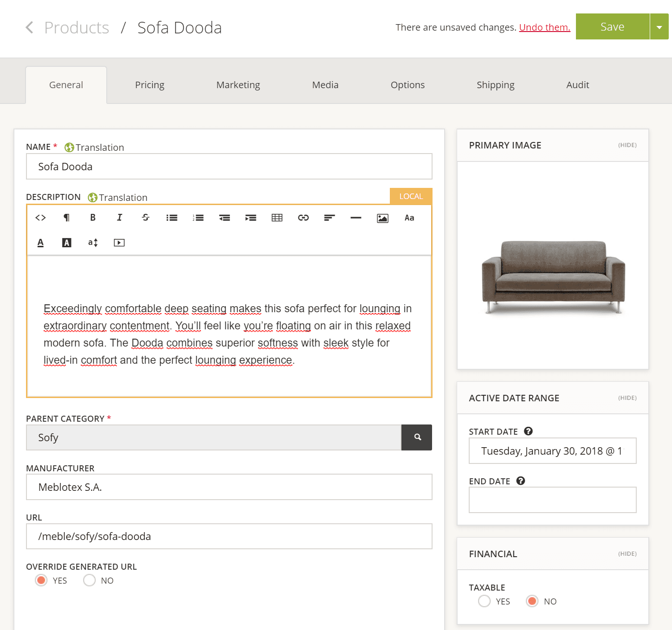The image size is (672, 630).
Task: Hide the Primary Image panel
Action: click(627, 145)
